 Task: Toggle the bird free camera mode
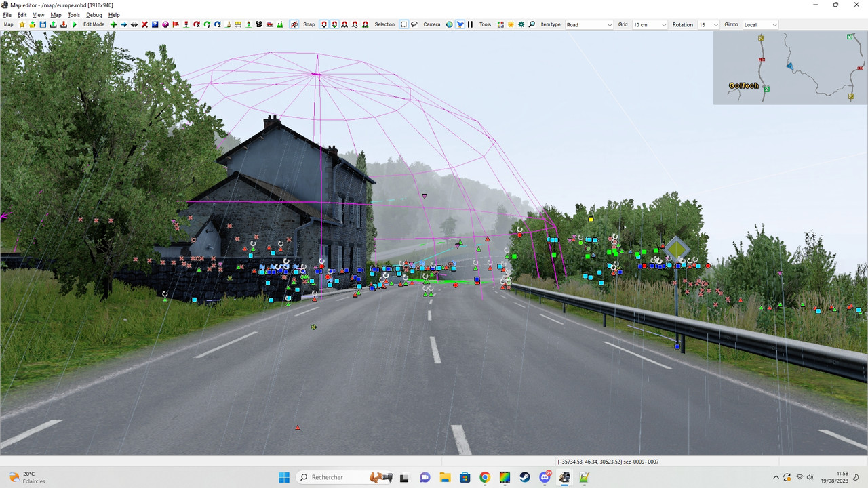point(460,24)
